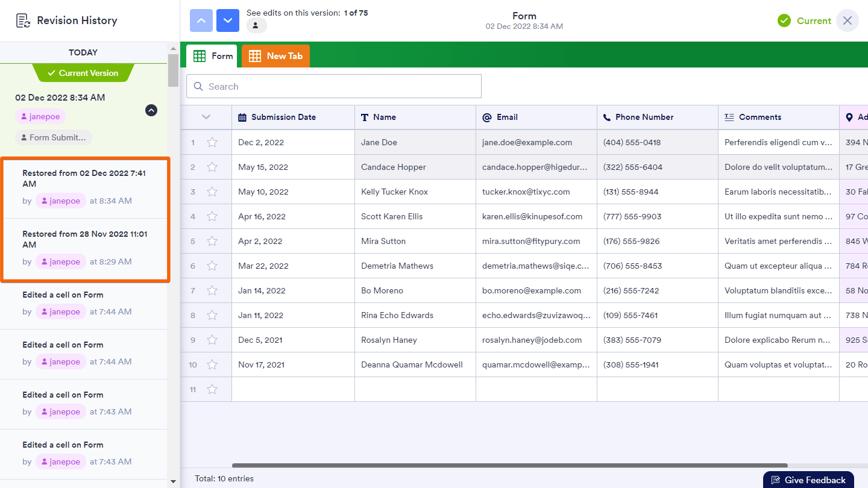Star the Jane Doe row
Viewport: 868px width, 488px height.
coord(212,143)
